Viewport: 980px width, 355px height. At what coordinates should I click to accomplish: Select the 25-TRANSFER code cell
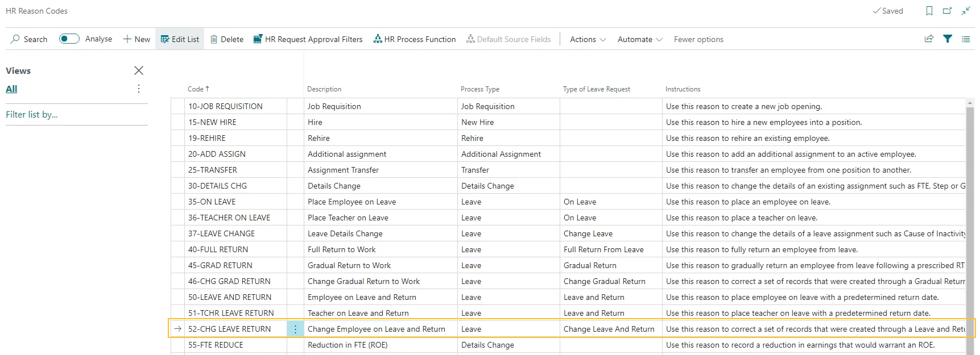235,170
